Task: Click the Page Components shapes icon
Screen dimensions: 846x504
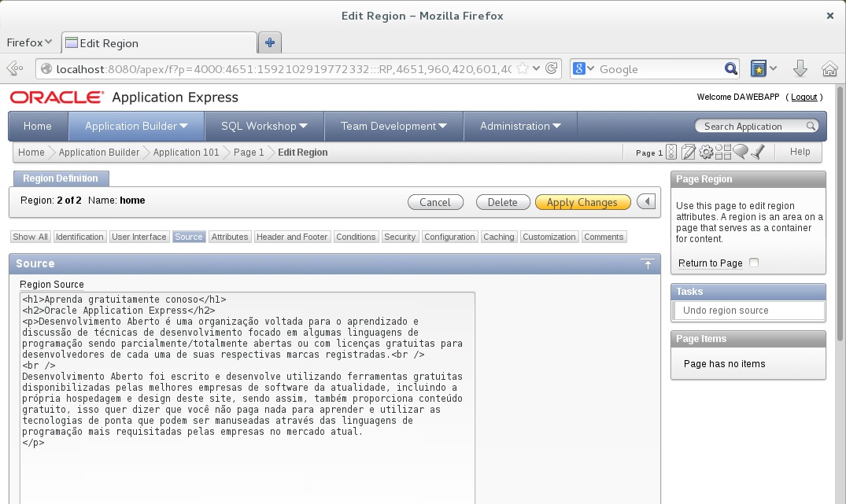Action: pos(722,153)
